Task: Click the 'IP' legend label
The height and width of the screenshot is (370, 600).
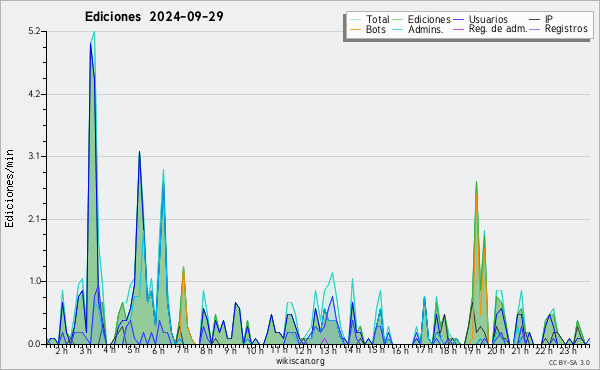Action: (549, 19)
